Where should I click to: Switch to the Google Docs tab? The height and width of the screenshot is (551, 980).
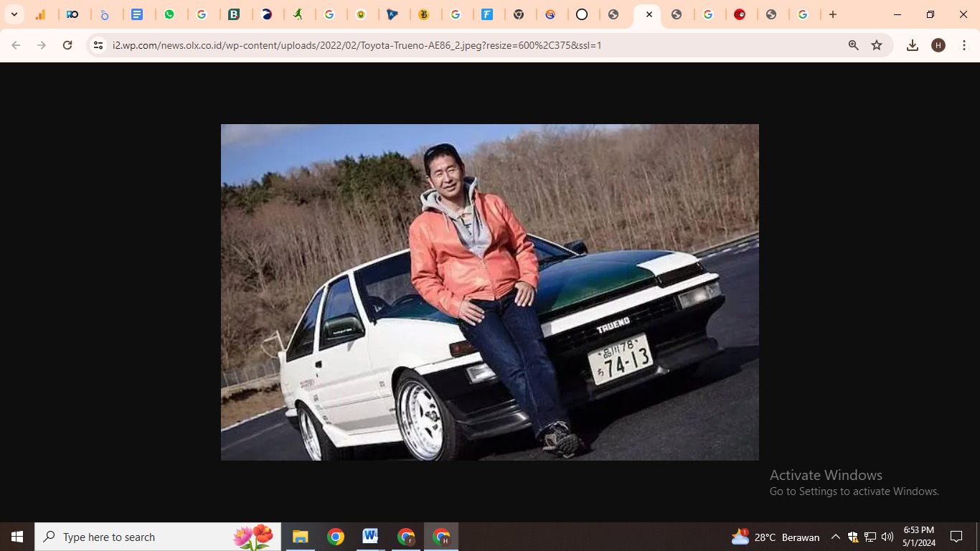[137, 14]
